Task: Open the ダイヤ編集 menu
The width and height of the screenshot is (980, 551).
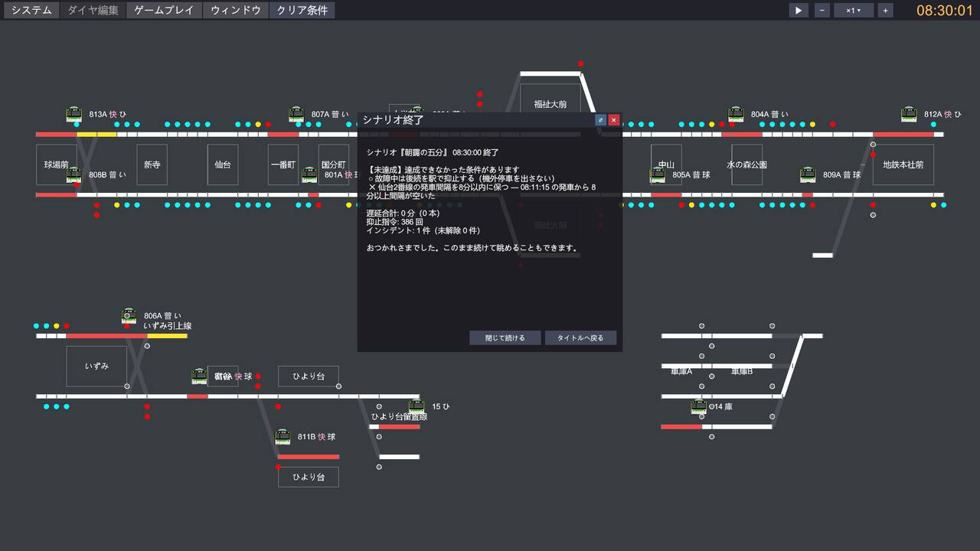Action: (x=93, y=10)
